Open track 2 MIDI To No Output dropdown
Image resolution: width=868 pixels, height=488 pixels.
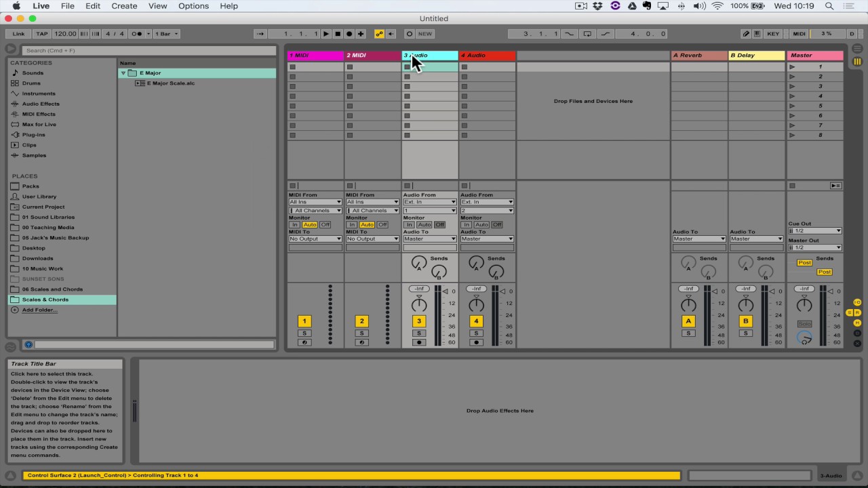click(372, 239)
